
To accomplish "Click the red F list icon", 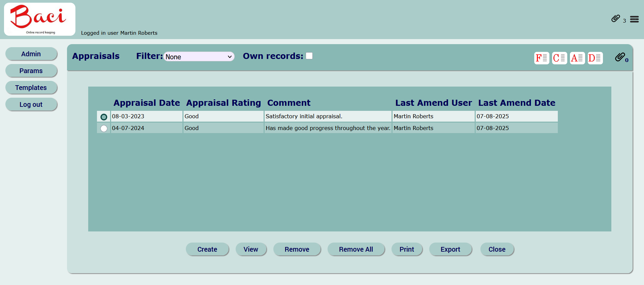I will click(541, 58).
